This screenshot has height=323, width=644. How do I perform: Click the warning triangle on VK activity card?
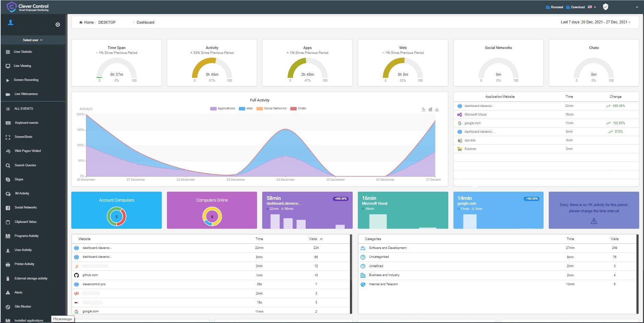click(x=594, y=221)
